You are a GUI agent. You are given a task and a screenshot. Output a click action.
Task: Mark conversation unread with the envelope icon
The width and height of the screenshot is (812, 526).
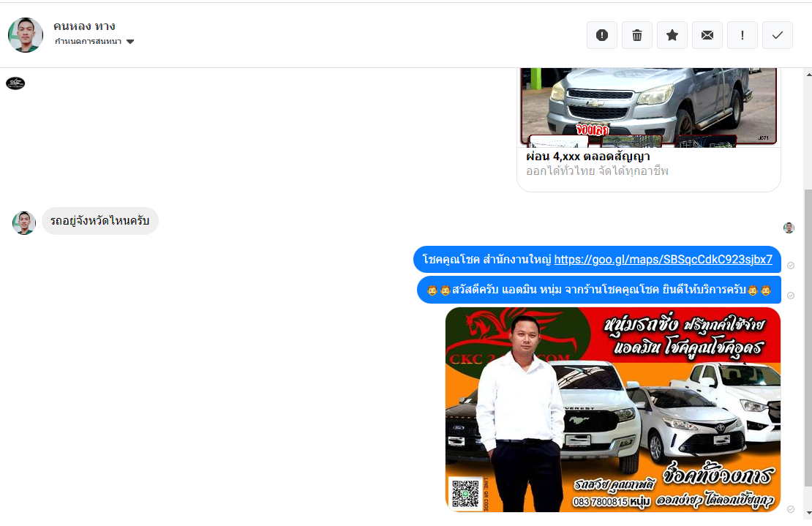click(x=707, y=35)
